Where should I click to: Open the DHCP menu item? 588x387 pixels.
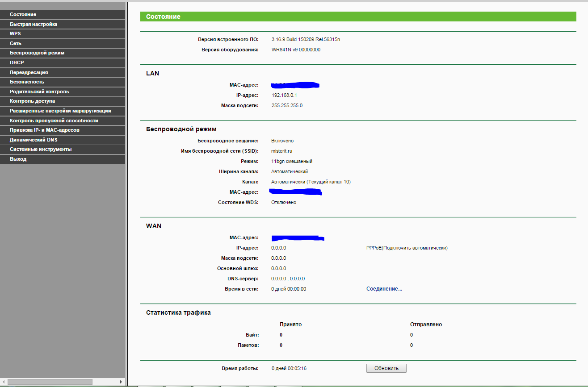[17, 62]
